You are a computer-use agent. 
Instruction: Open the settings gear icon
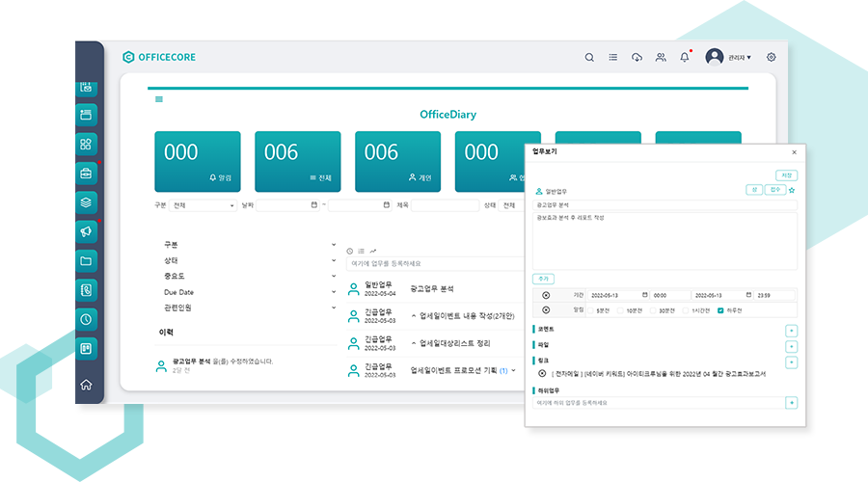pos(771,58)
